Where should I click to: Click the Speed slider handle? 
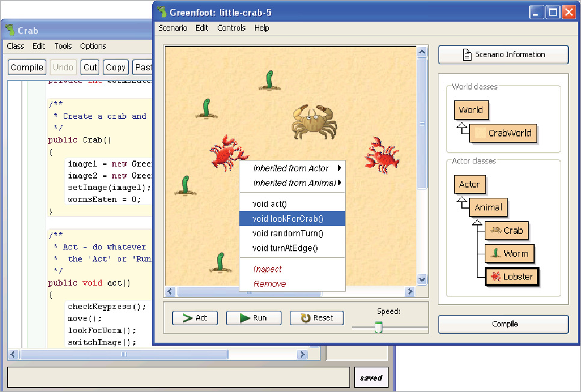click(378, 326)
